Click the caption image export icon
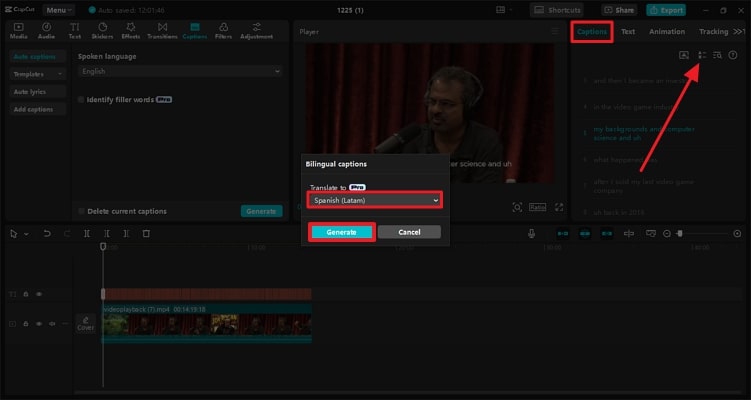The height and width of the screenshot is (400, 751). 684,55
